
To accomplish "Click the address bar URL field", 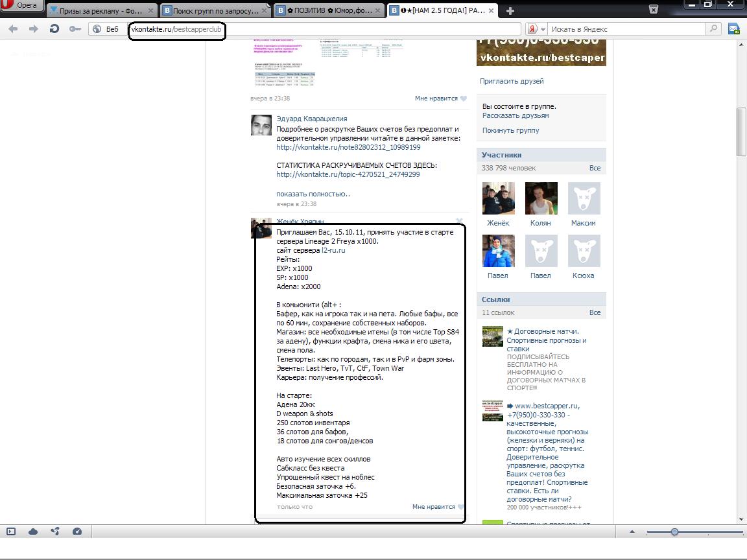I will pyautogui.click(x=324, y=29).
